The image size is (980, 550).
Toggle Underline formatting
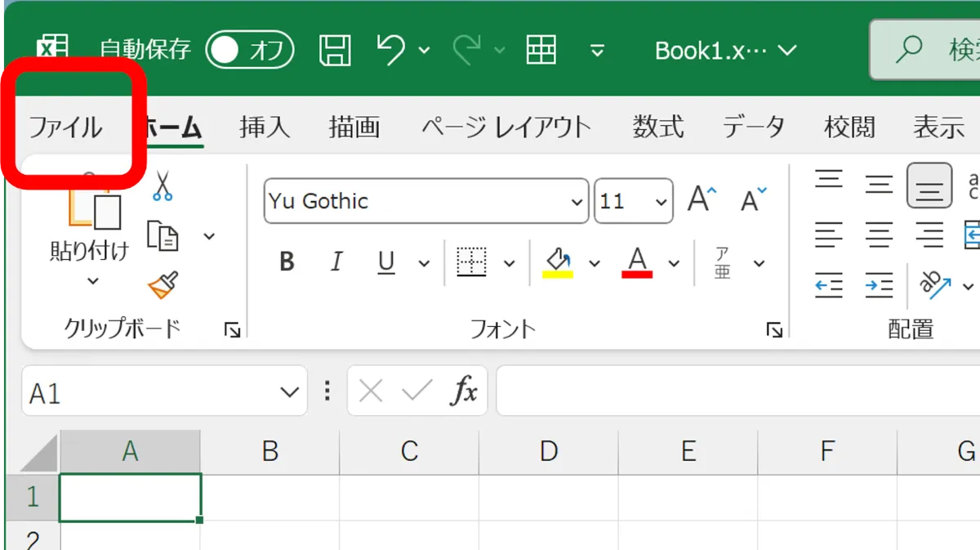click(385, 262)
